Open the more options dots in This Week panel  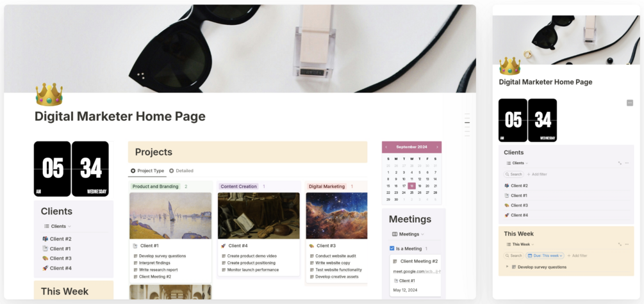point(627,244)
